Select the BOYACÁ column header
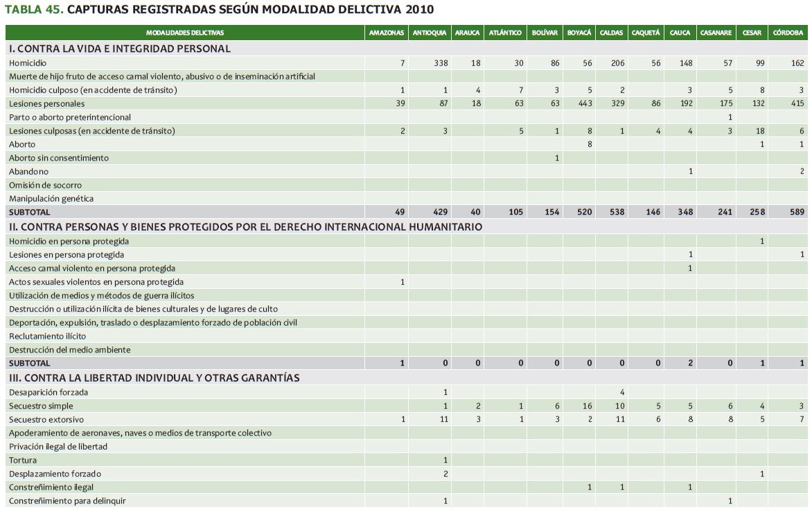Image resolution: width=812 pixels, height=514 pixels. click(x=579, y=33)
